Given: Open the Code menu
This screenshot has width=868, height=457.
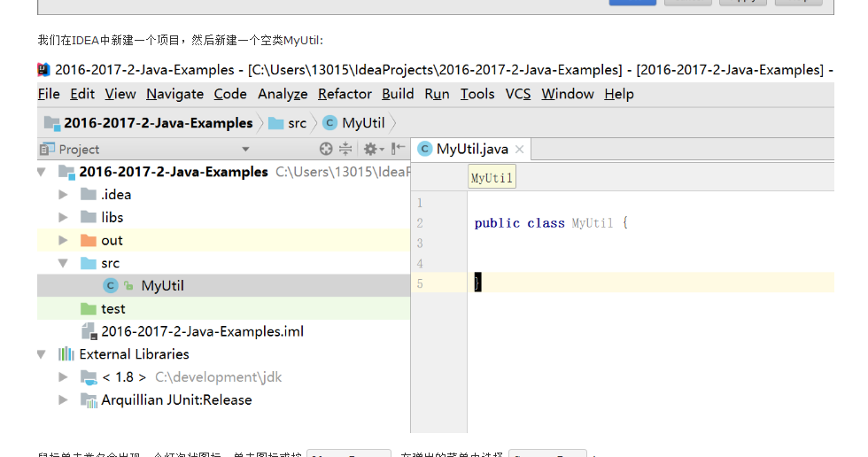Looking at the screenshot, I should [x=230, y=94].
